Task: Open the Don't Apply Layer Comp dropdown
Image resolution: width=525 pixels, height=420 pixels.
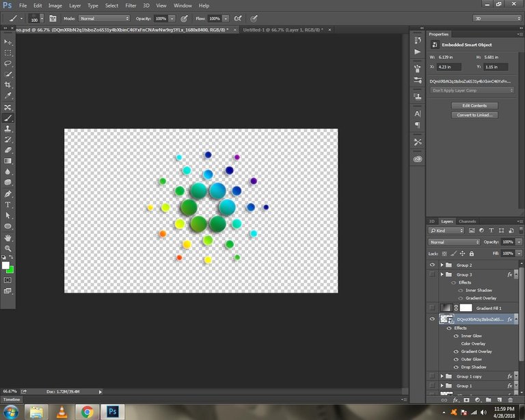Action: click(472, 90)
